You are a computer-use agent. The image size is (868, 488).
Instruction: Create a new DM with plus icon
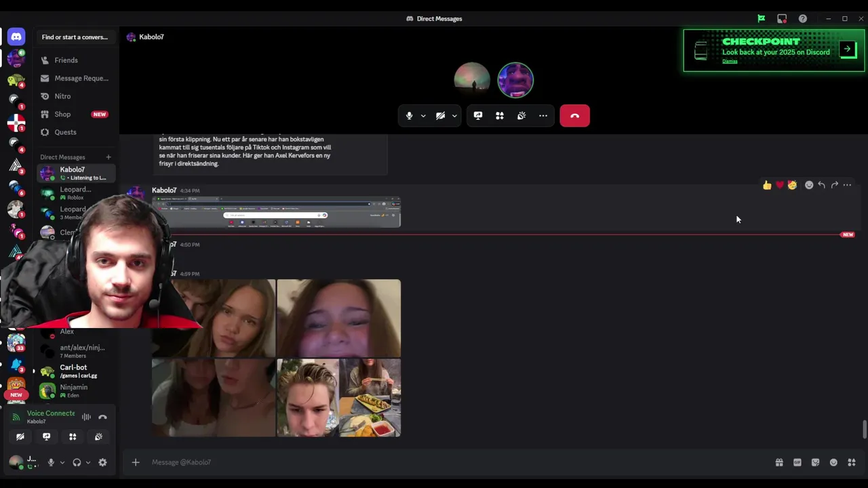pyautogui.click(x=108, y=157)
